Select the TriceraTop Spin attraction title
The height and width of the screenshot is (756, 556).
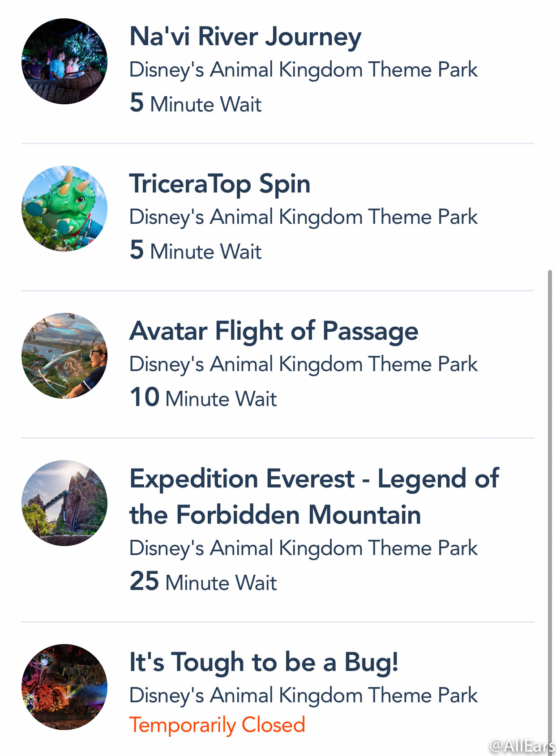click(220, 184)
